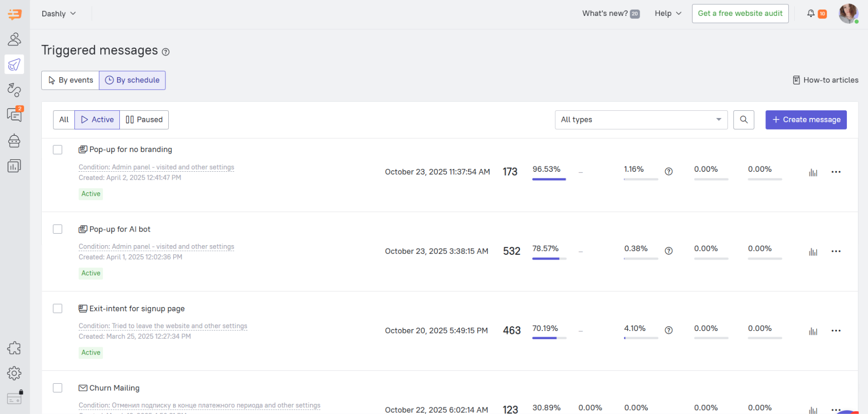Select the Pop-up for no branding checkbox
Image resolution: width=868 pixels, height=414 pixels.
[x=58, y=150]
